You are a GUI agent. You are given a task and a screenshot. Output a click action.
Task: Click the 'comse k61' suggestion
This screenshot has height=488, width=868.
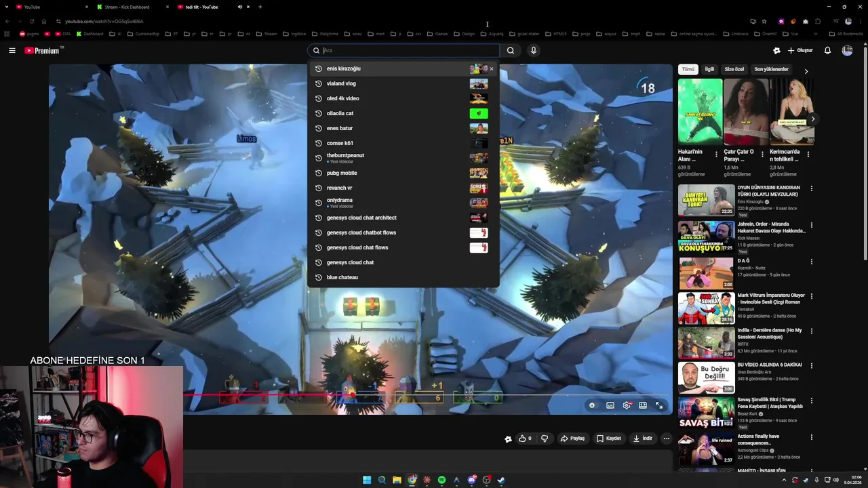(x=403, y=143)
